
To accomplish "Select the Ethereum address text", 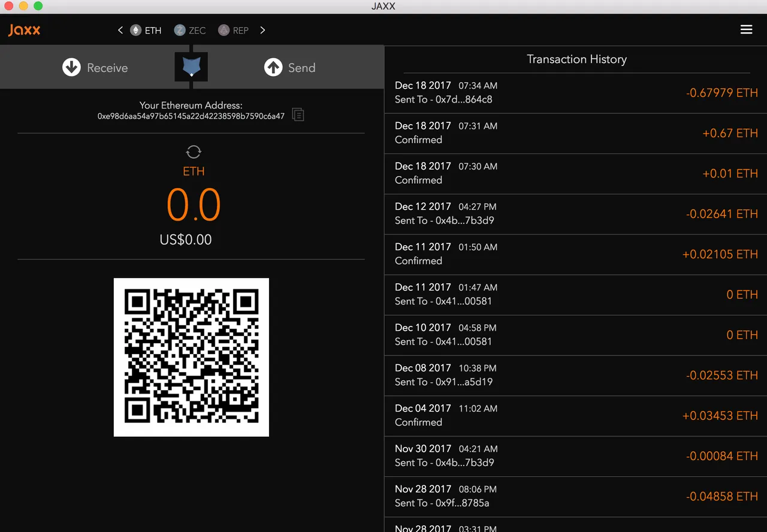I will 191,116.
